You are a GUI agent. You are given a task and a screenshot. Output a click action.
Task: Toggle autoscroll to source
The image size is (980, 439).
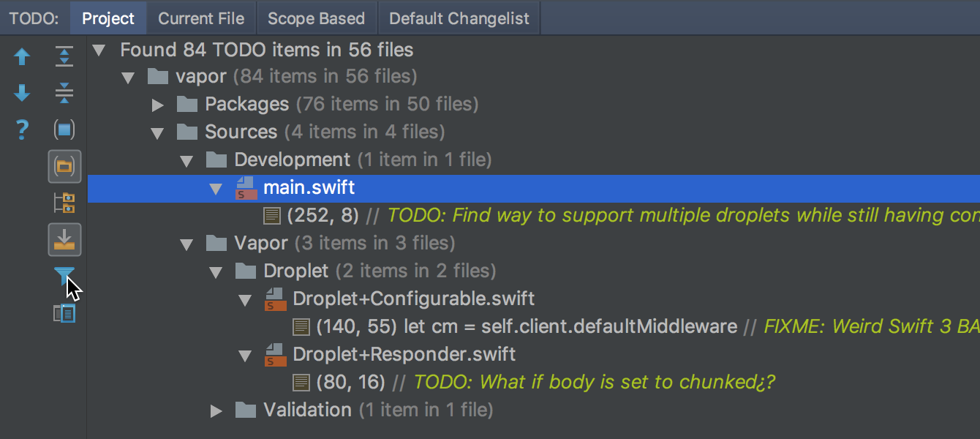[x=64, y=239]
